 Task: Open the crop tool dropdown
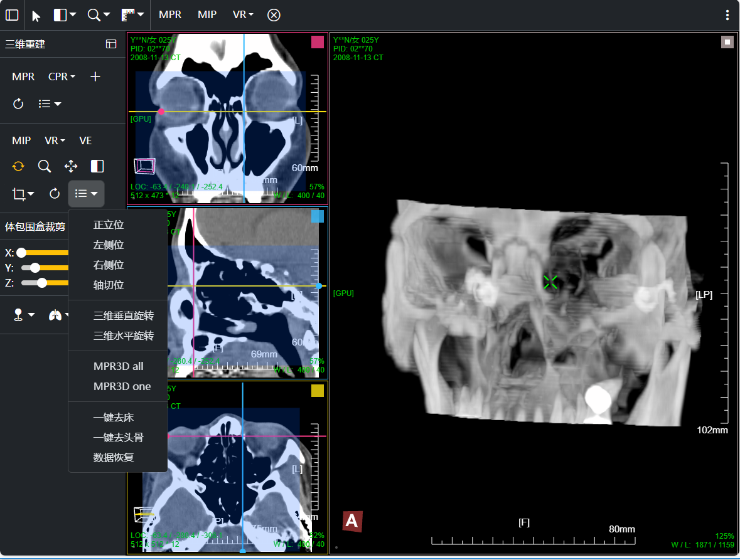point(23,194)
